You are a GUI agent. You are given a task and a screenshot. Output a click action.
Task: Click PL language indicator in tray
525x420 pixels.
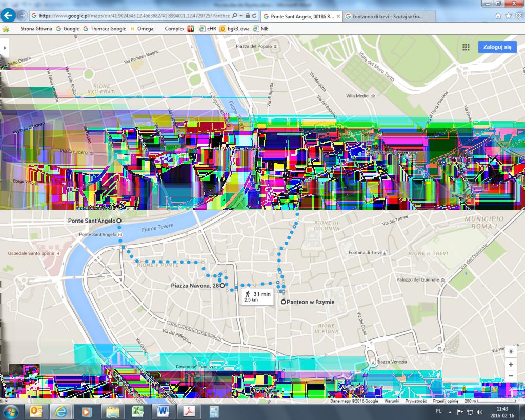(439, 411)
